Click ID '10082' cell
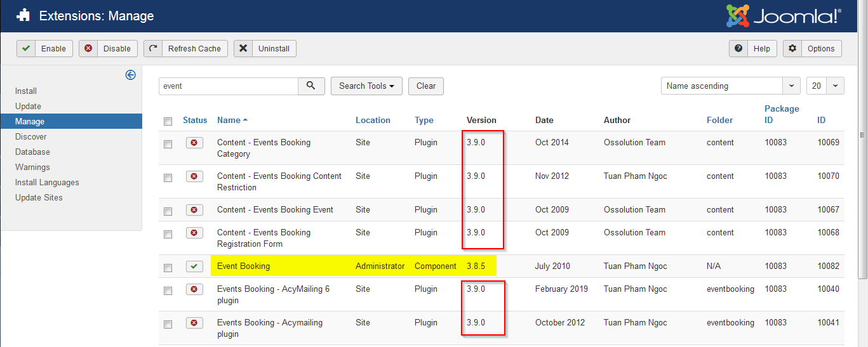The width and height of the screenshot is (868, 347). [x=828, y=266]
